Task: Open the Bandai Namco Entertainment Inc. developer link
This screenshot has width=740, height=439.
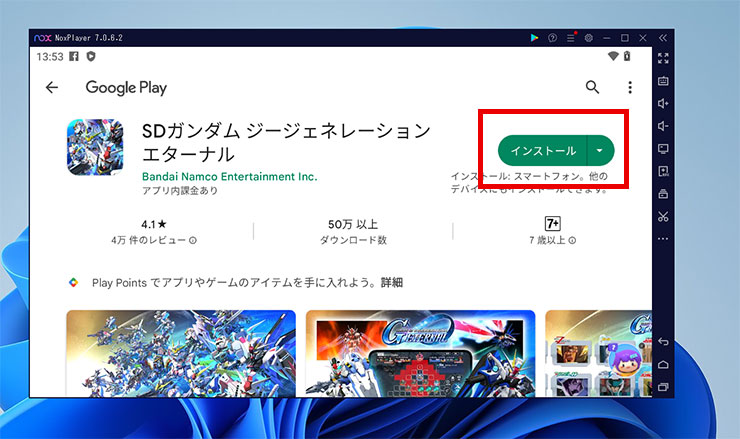Action: click(230, 177)
